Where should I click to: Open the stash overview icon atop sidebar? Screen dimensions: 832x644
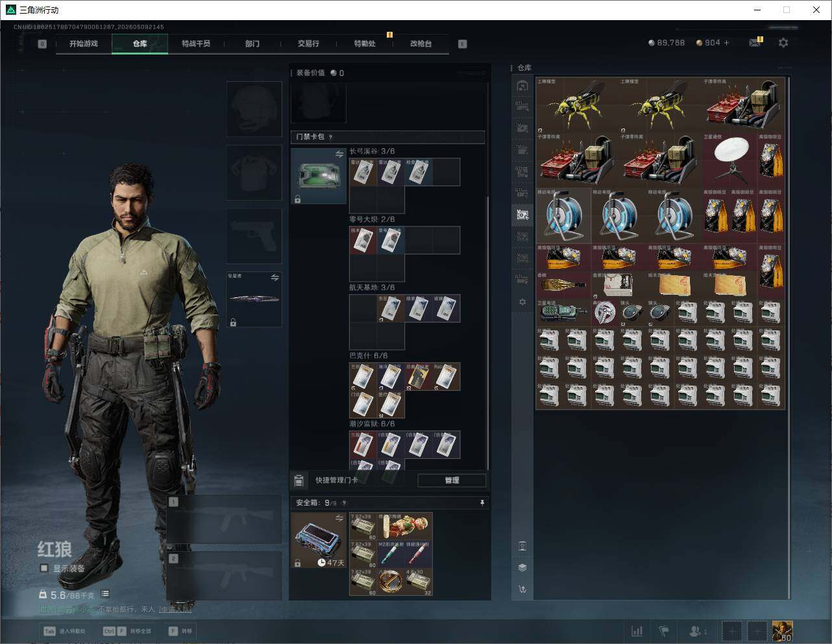pos(522,86)
